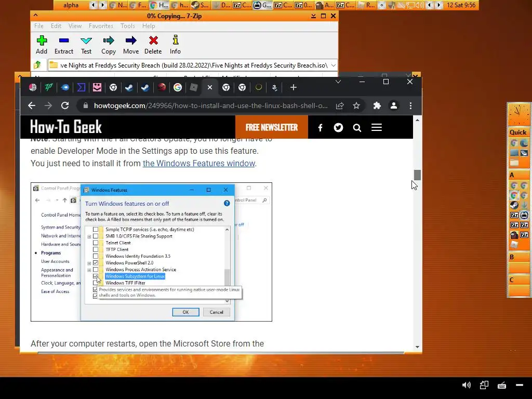
Task: Open the folder icon in the Quick dock
Action: pyautogui.click(x=514, y=162)
